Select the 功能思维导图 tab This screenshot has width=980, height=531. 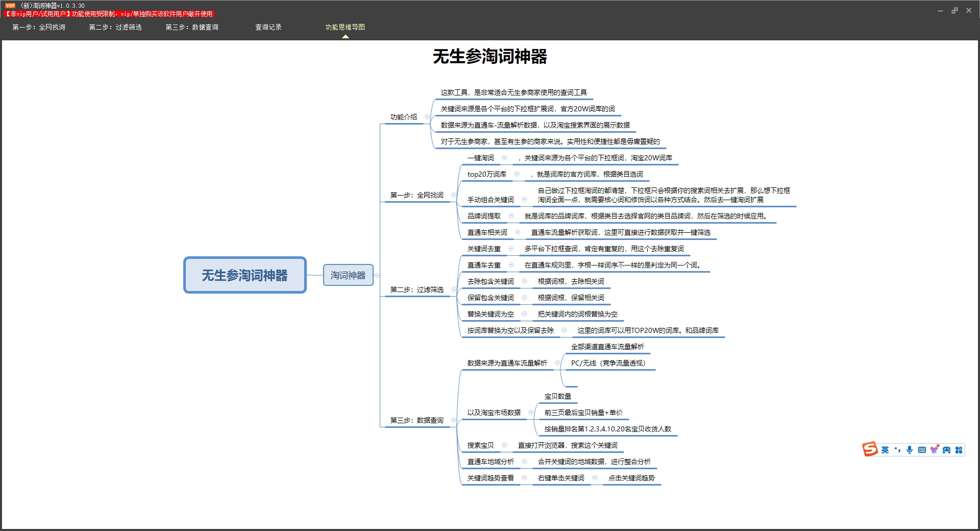tap(345, 27)
